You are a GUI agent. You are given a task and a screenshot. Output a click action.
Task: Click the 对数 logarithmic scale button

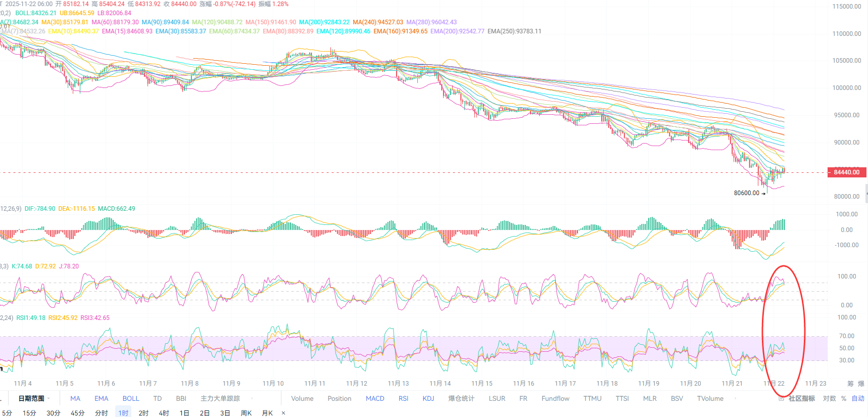[829, 398]
